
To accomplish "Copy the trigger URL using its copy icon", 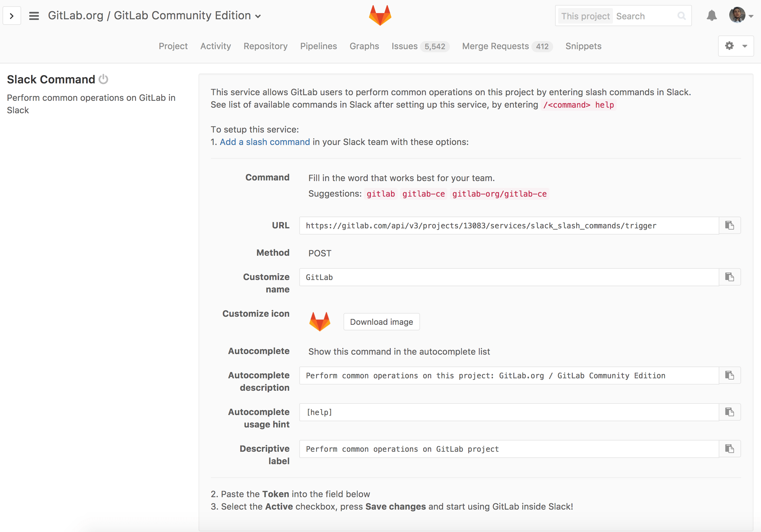I will [730, 225].
